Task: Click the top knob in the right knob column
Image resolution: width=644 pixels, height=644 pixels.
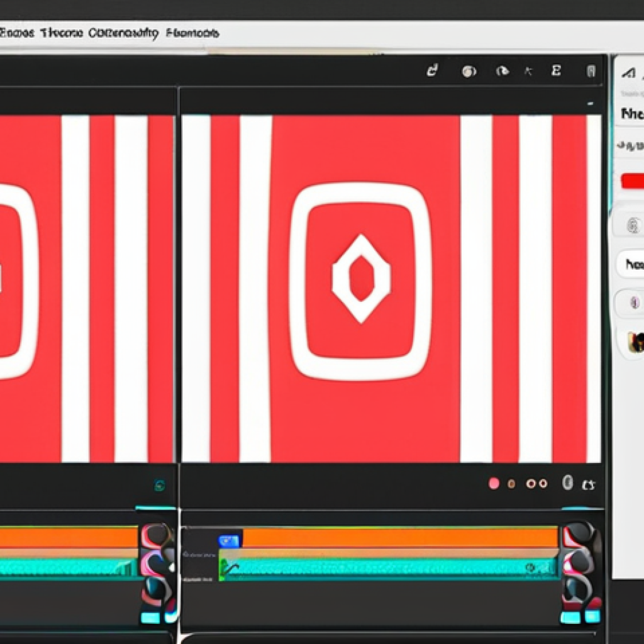Action: coord(579,535)
